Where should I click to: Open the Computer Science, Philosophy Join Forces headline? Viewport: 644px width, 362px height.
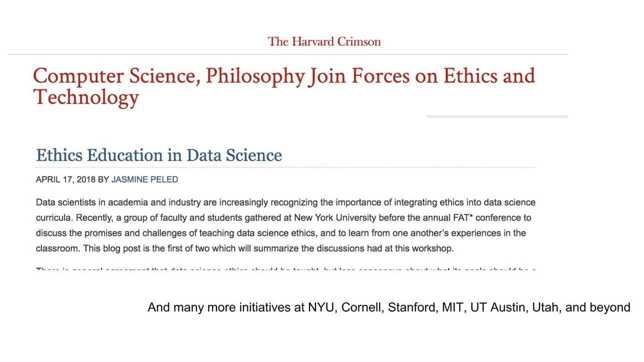(284, 86)
